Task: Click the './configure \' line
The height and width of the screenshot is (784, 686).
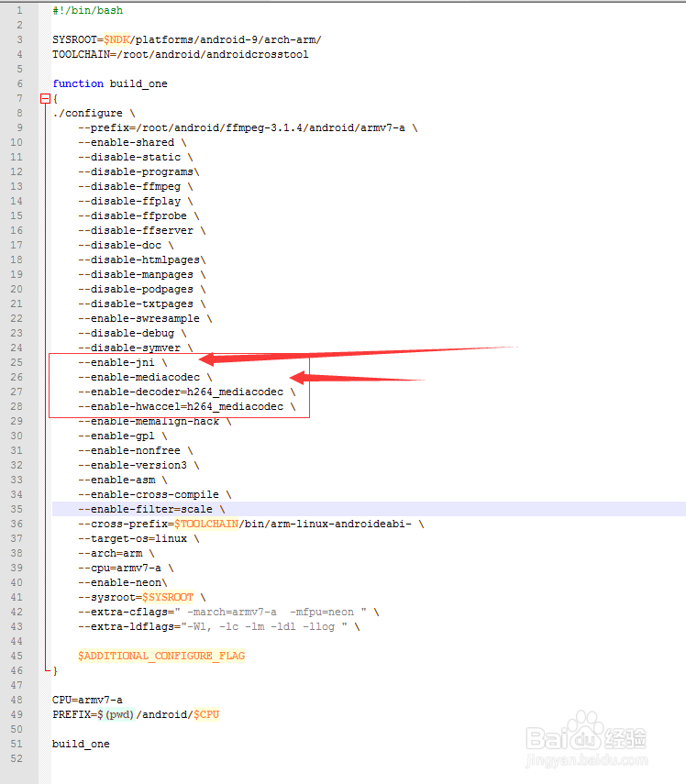Action: point(94,113)
